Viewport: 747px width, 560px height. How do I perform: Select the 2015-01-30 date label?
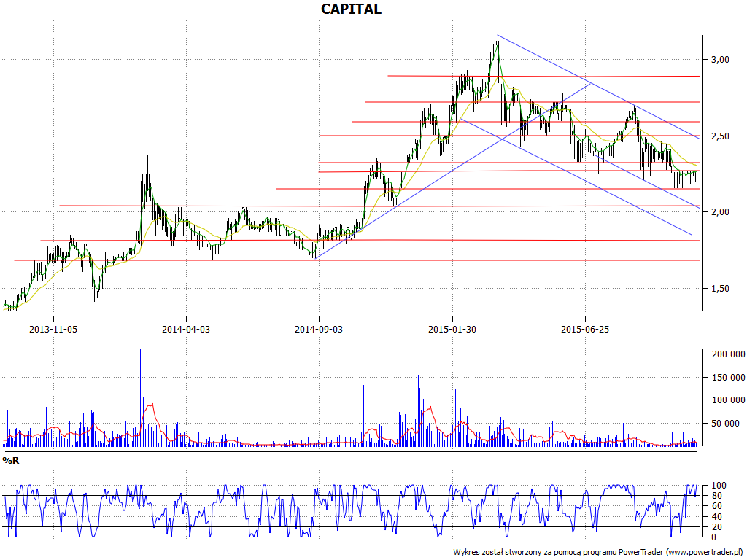(x=452, y=329)
